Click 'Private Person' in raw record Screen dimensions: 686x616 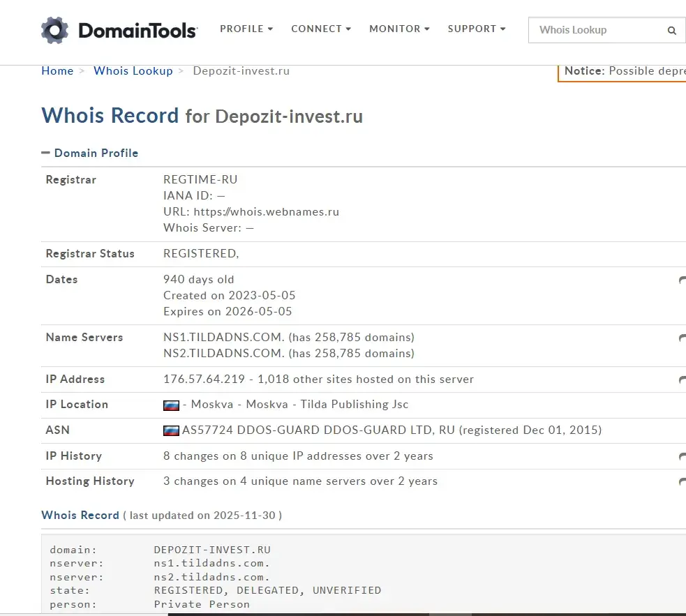[x=202, y=605]
